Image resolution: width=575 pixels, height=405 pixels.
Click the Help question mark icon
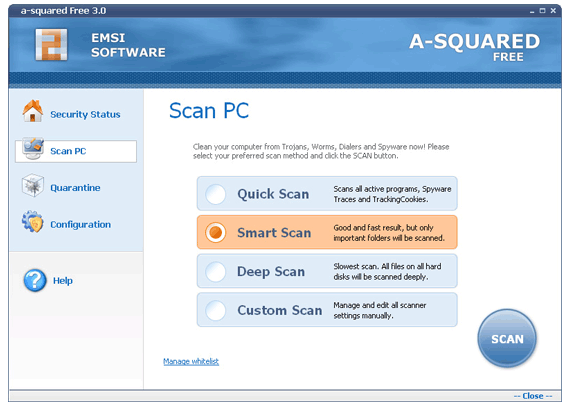[35, 281]
